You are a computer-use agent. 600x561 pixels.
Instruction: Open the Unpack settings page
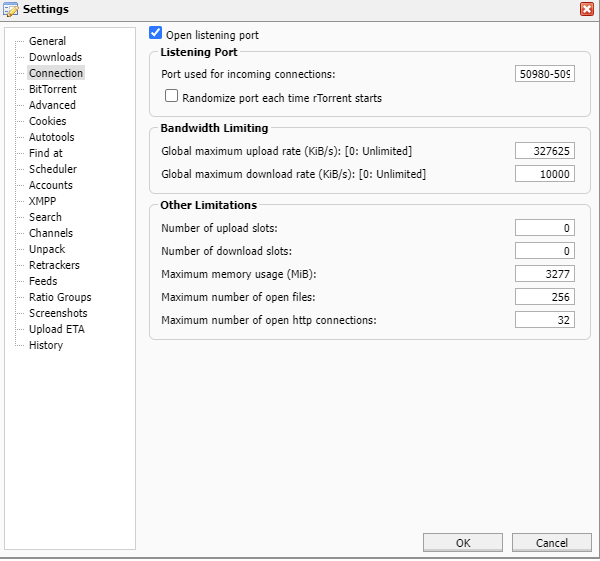coord(47,249)
